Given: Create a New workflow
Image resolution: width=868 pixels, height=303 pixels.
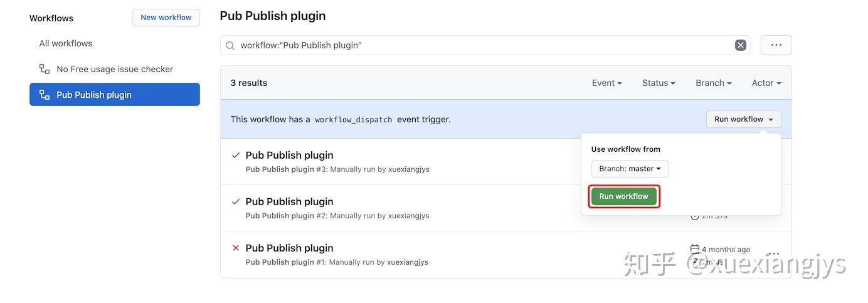Looking at the screenshot, I should [x=166, y=18].
